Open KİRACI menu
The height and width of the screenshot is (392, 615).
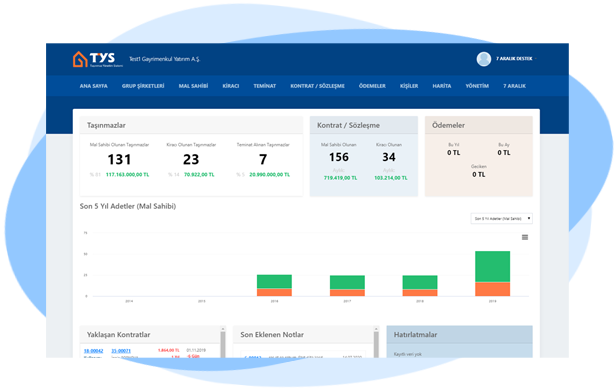coord(231,86)
